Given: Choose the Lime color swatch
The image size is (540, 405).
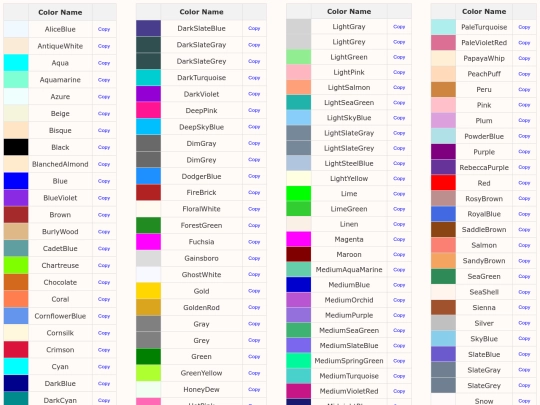Looking at the screenshot, I should (x=299, y=194).
